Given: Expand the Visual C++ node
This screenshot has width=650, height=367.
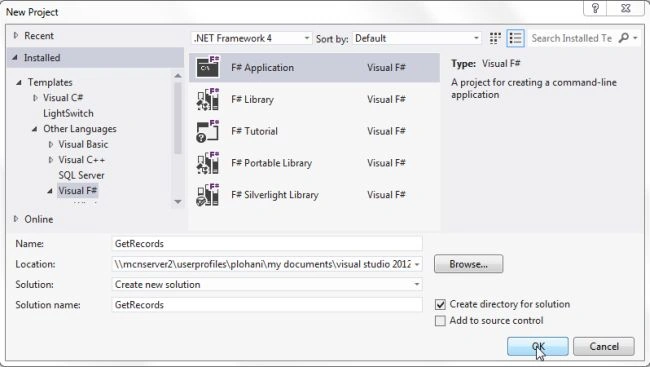Looking at the screenshot, I should (x=51, y=160).
